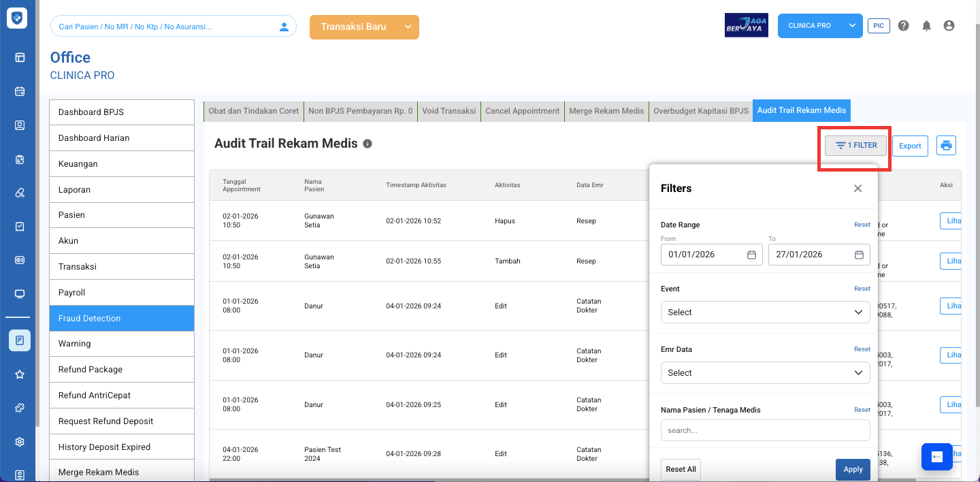
Task: Close the Filters panel
Action: coord(857,189)
